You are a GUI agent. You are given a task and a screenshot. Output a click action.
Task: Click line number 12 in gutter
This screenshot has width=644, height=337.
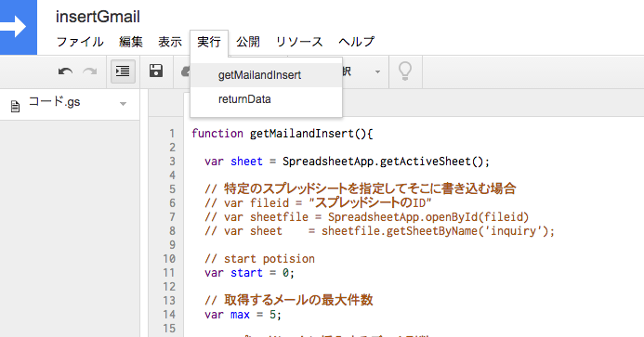tap(169, 287)
